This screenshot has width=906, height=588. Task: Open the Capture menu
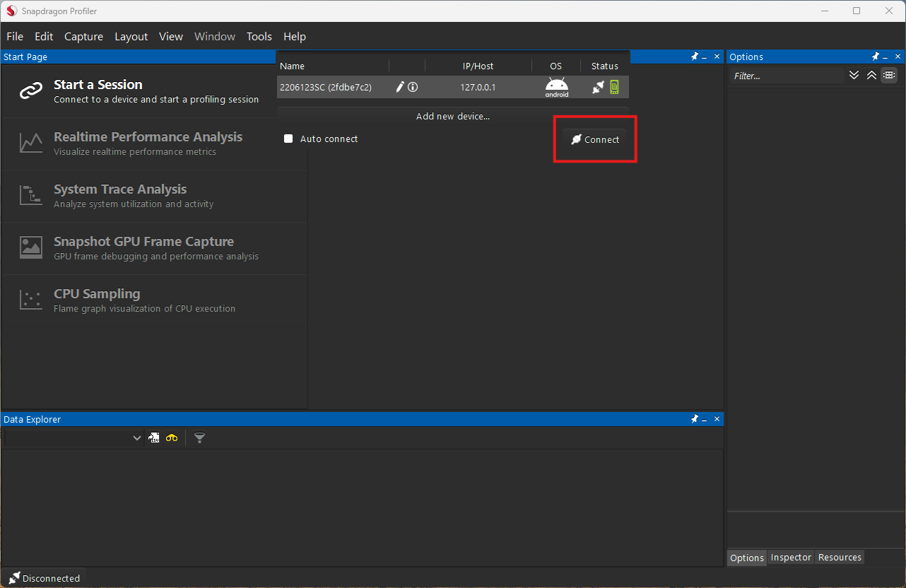[83, 37]
